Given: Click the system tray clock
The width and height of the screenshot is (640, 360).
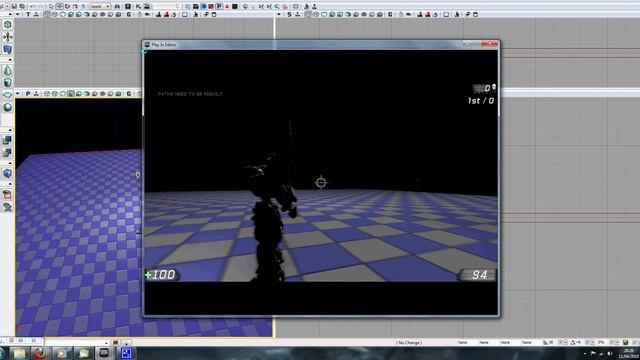Looking at the screenshot, I should [629, 353].
